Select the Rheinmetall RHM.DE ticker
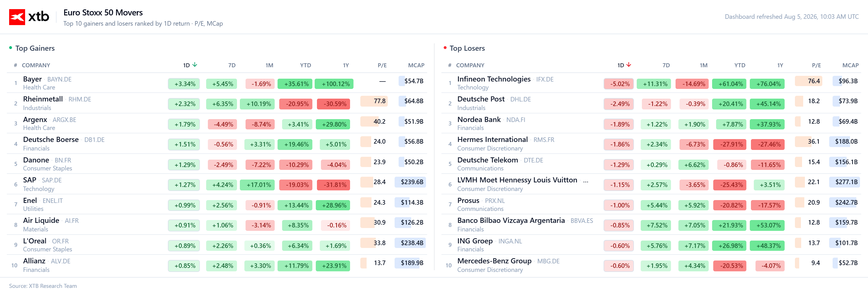 pyautogui.click(x=80, y=99)
